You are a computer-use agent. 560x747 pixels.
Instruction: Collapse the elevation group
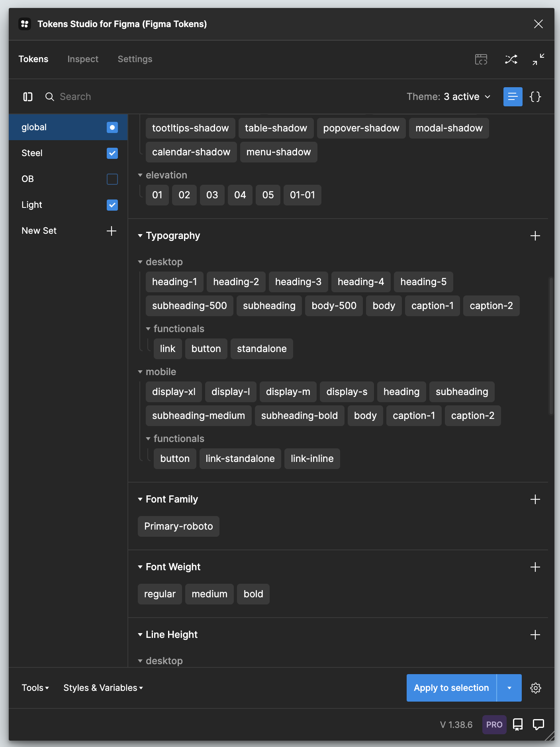pyautogui.click(x=140, y=175)
